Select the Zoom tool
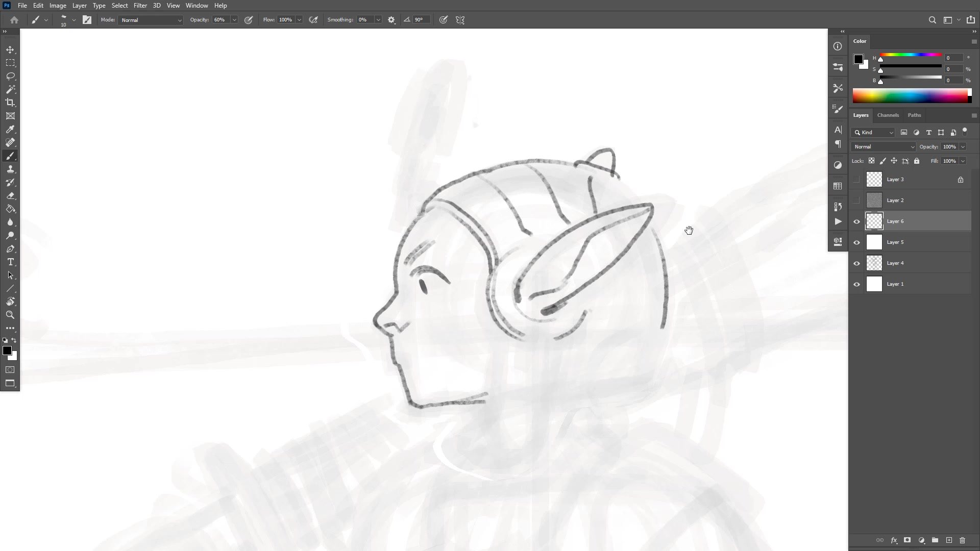 10,315
